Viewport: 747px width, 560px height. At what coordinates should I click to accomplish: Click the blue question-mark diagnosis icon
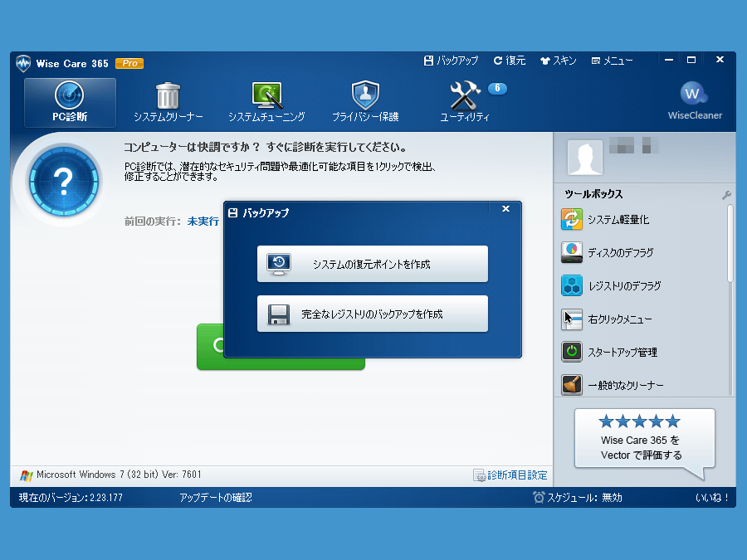tap(63, 181)
